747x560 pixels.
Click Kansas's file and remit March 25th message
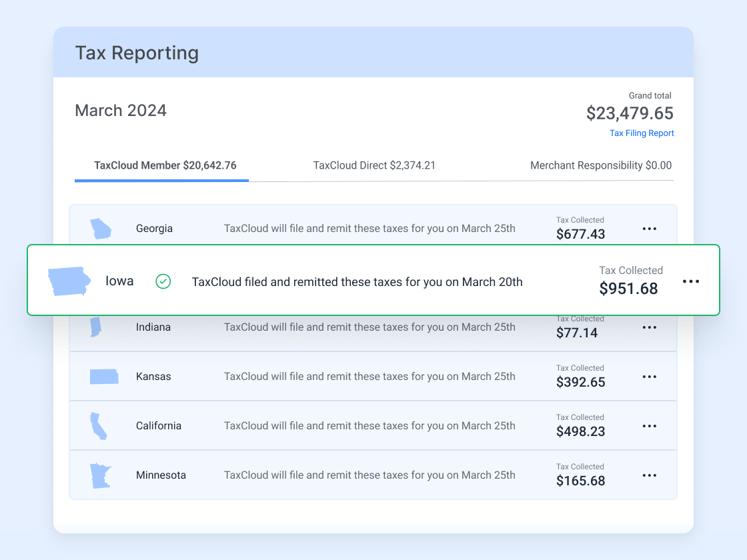pos(369,377)
